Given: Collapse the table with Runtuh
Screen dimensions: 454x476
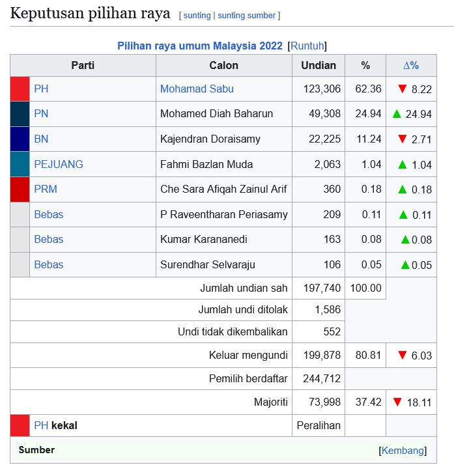Looking at the screenshot, I should pyautogui.click(x=307, y=46).
